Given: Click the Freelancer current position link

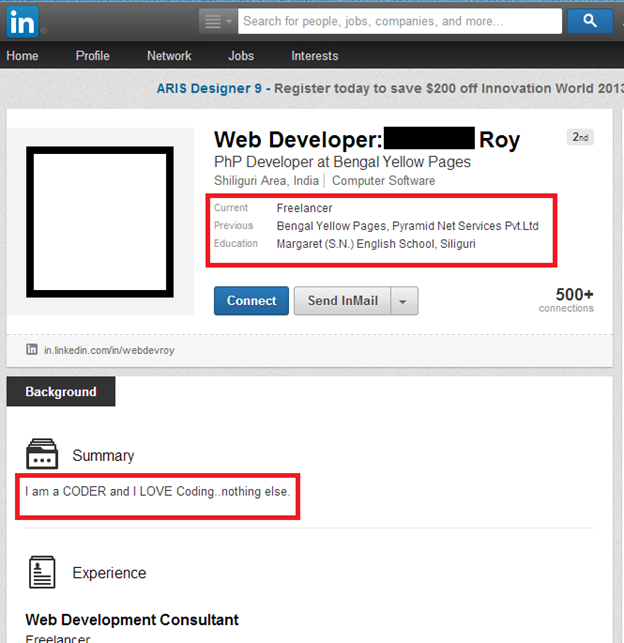Looking at the screenshot, I should tap(304, 208).
